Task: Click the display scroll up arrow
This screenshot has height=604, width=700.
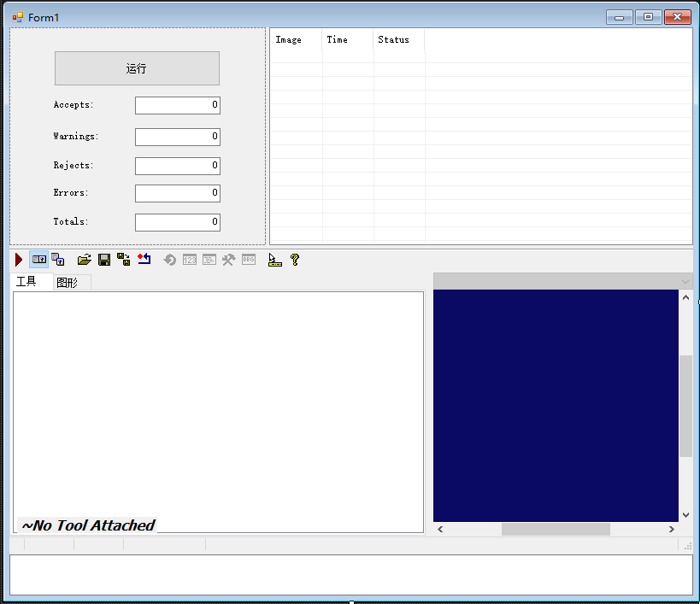Action: 685,297
